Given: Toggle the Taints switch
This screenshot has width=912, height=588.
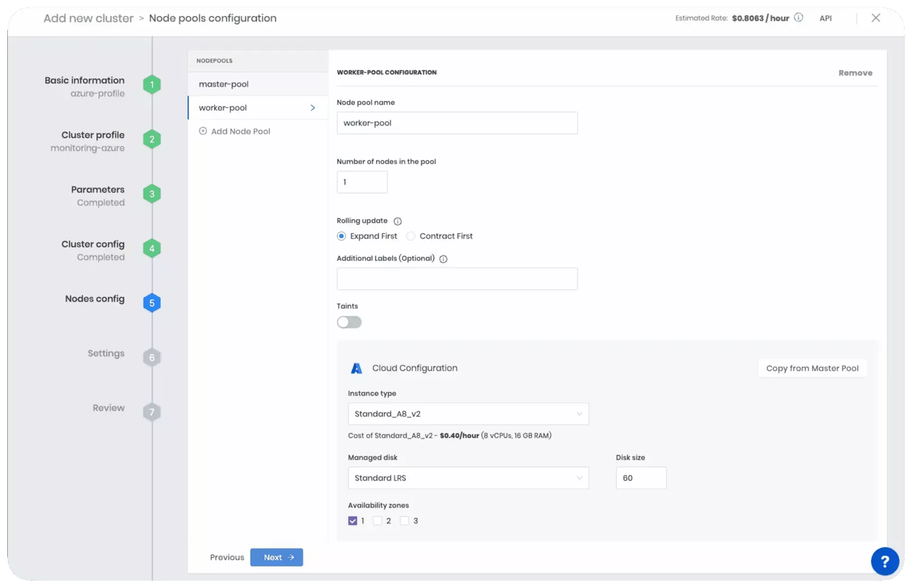Looking at the screenshot, I should [x=349, y=322].
